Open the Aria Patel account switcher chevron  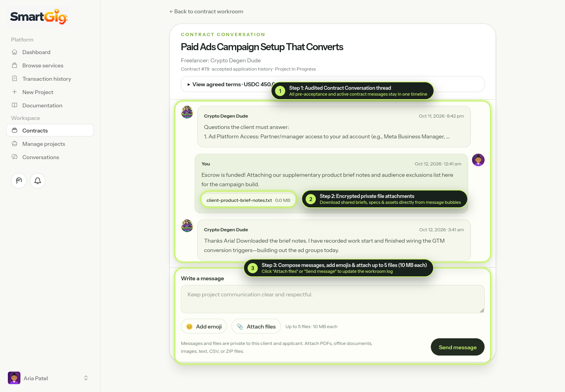coord(86,378)
